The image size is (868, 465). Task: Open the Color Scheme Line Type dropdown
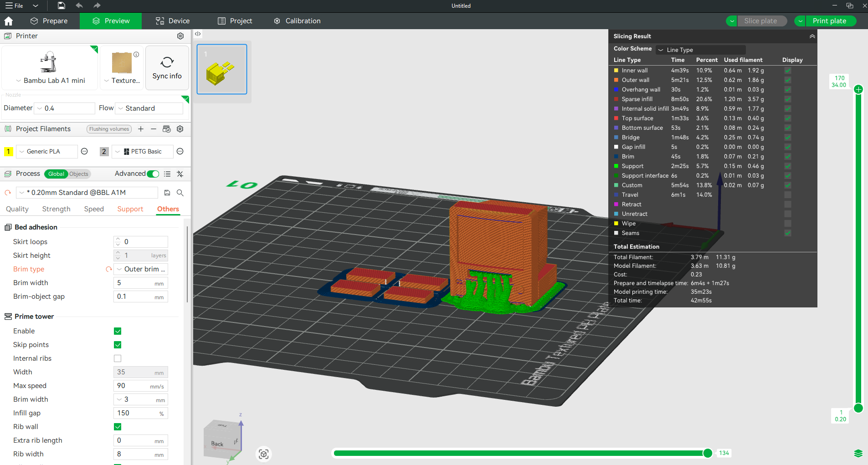pyautogui.click(x=700, y=50)
